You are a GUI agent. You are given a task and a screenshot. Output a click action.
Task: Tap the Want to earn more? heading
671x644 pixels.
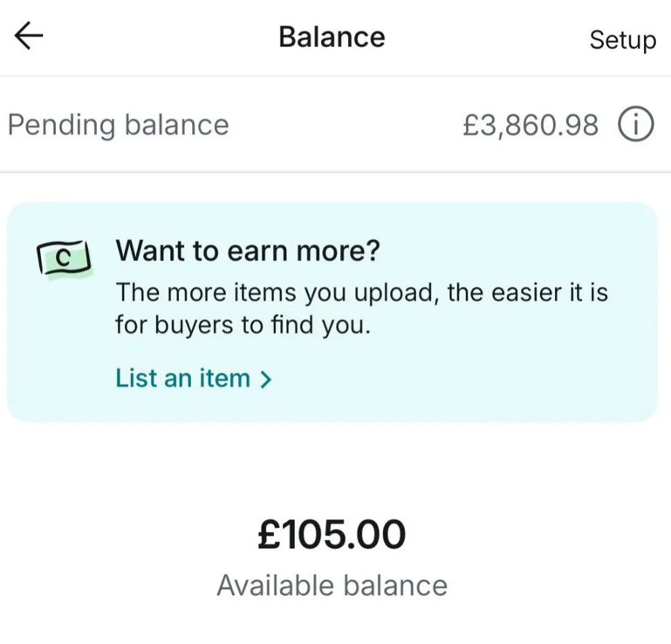tap(248, 250)
